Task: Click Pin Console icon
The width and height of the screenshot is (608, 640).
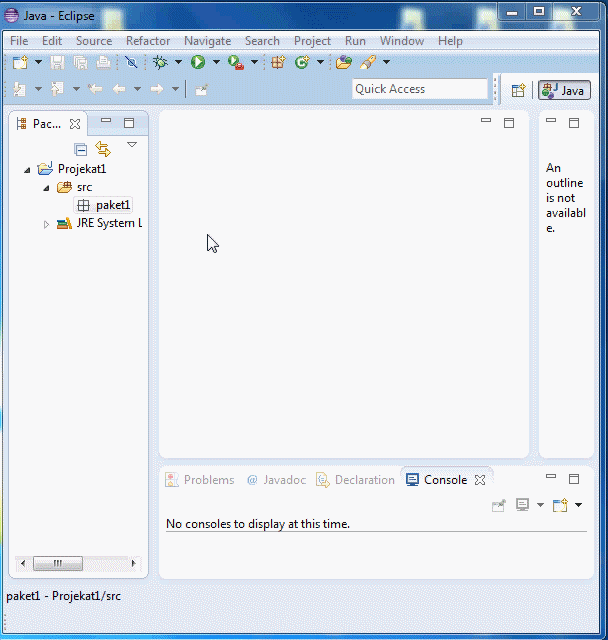Action: [499, 506]
